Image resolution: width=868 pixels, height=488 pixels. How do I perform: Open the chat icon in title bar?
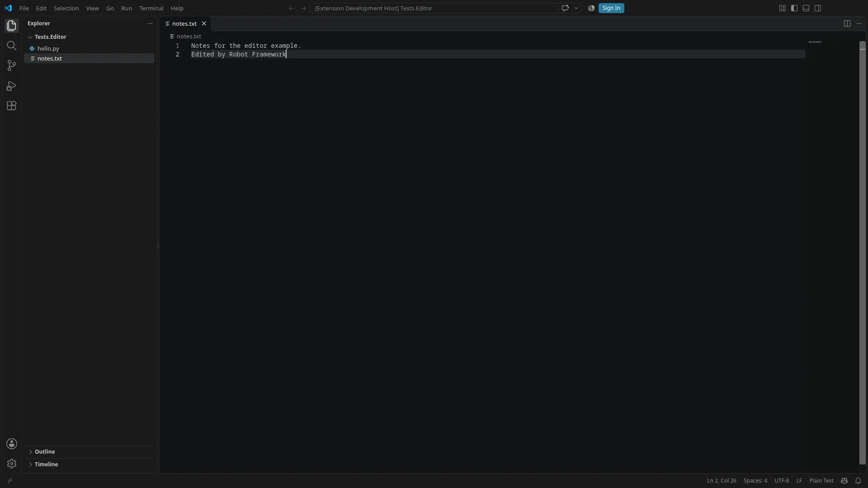pos(565,8)
